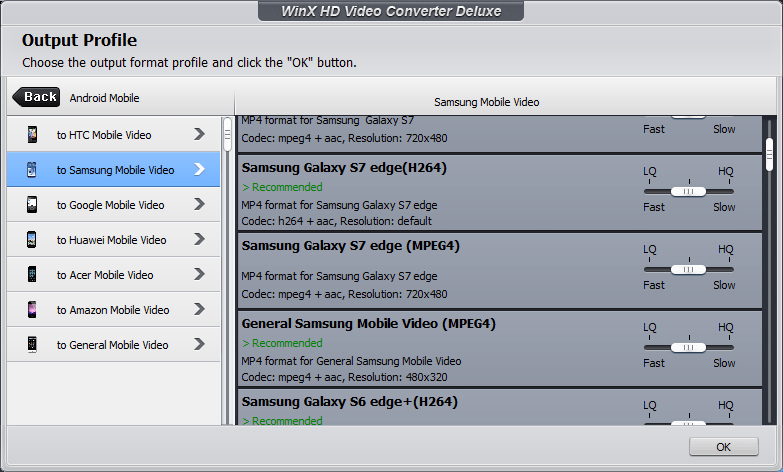783x472 pixels.
Task: Adjust quality slider for S7 edge (MPEG4)
Action: 688,269
